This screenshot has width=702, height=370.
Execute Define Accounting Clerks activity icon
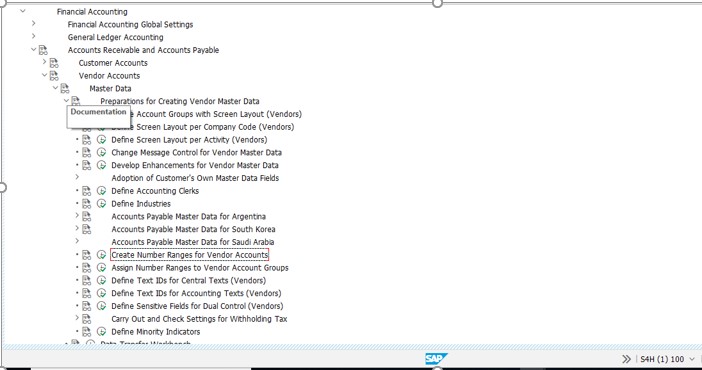(x=102, y=191)
